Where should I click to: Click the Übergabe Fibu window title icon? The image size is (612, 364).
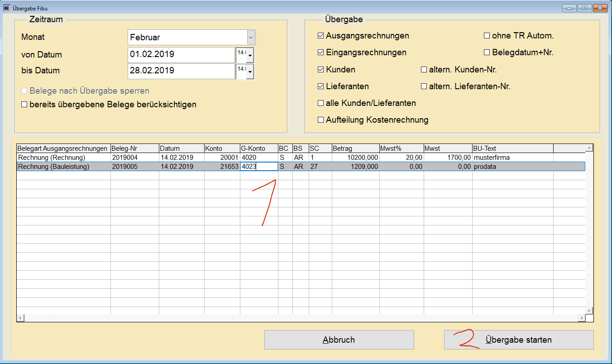7,8
